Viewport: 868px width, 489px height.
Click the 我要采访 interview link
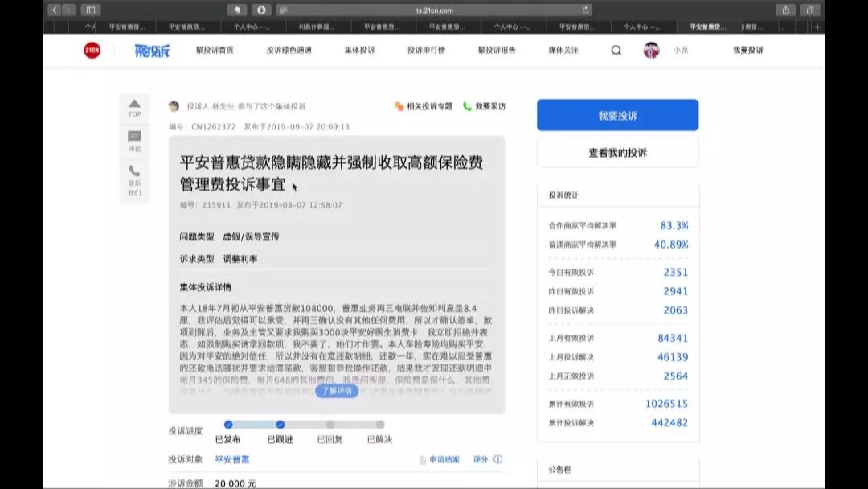point(485,106)
